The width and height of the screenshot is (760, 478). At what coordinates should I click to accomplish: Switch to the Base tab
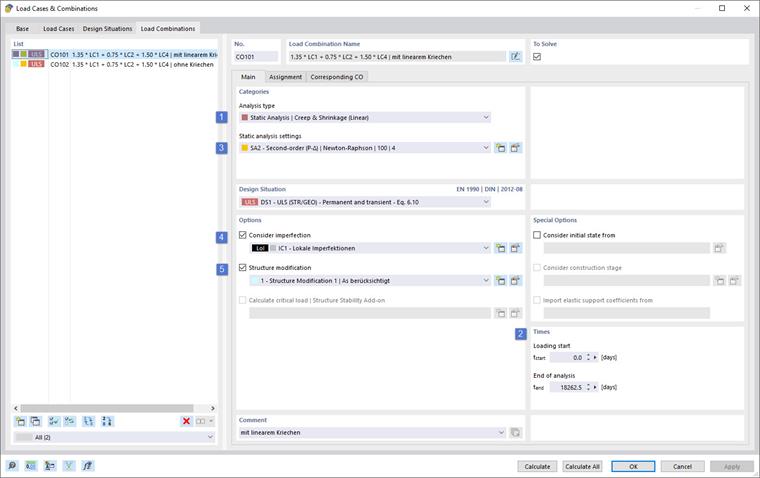click(x=22, y=29)
